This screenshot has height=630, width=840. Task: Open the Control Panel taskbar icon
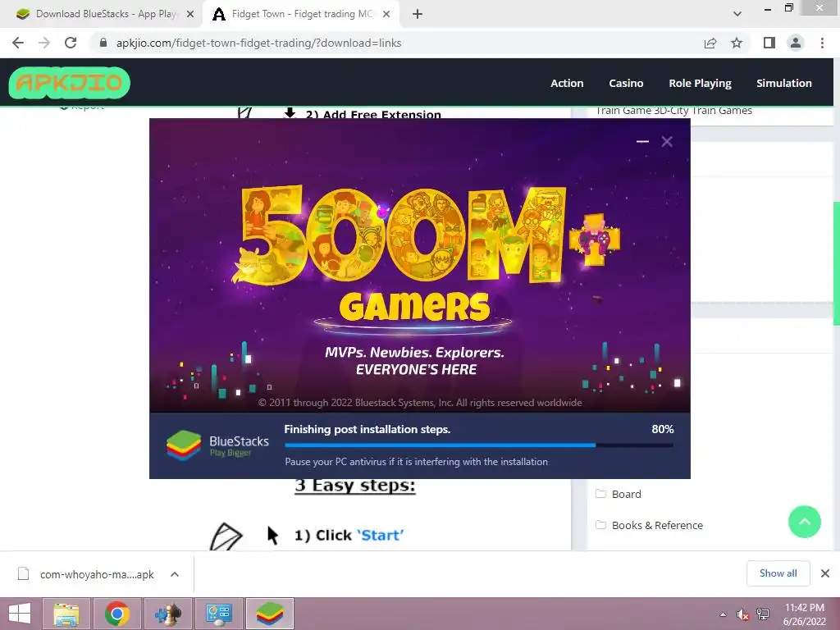tap(218, 614)
